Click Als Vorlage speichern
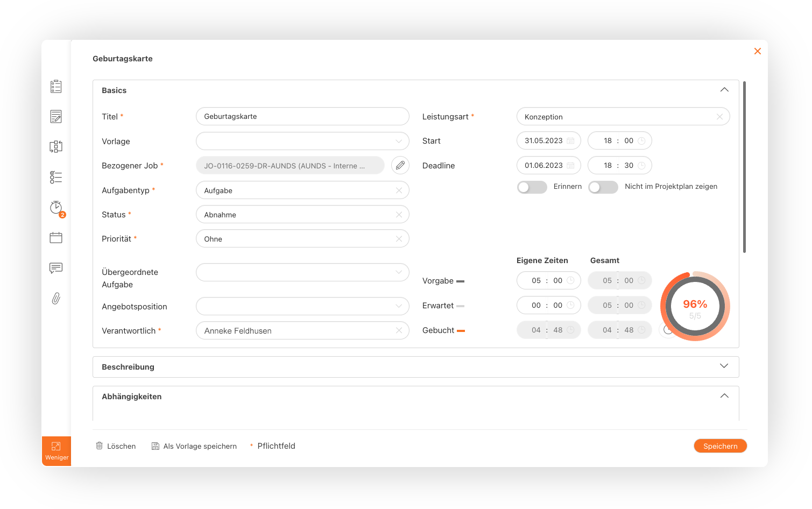 [x=194, y=446]
